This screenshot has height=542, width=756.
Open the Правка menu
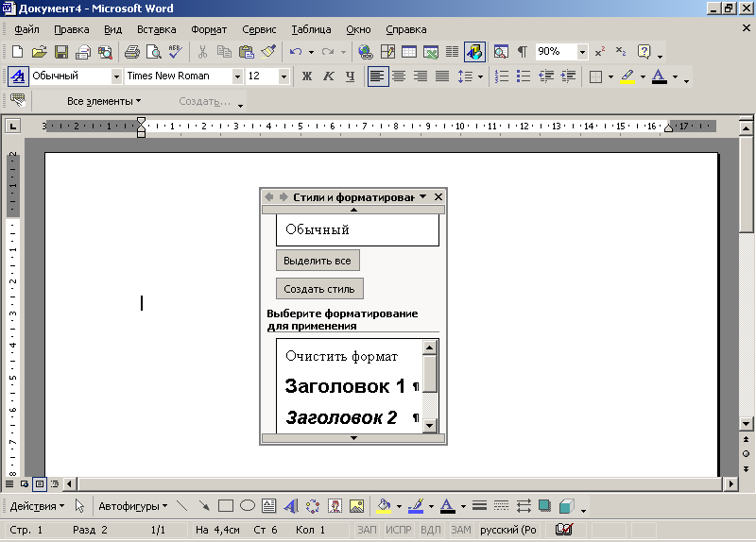72,29
